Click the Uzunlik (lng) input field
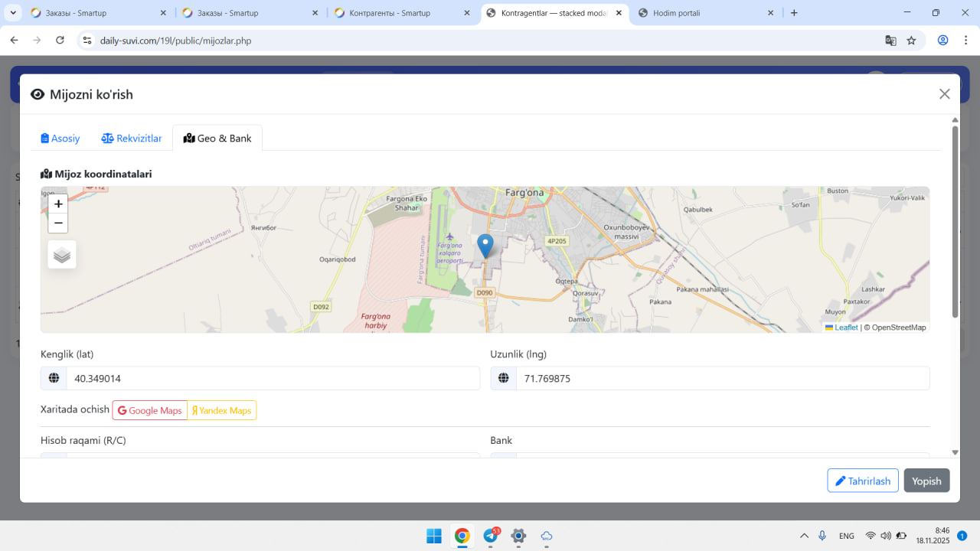Image resolution: width=980 pixels, height=551 pixels. [722, 379]
